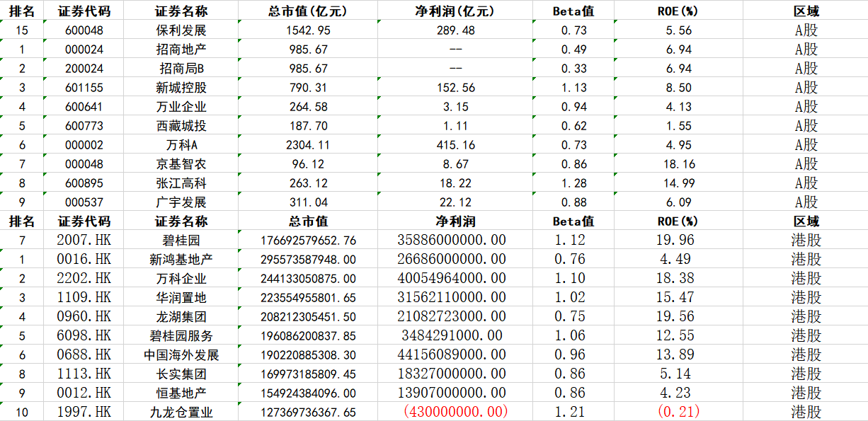This screenshot has width=868, height=421.
Task: Click the 新城控股 cell
Action: [x=181, y=88]
